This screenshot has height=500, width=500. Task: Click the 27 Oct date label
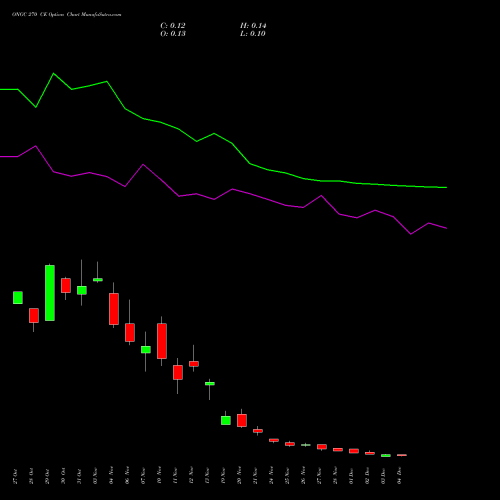[x=15, y=476]
